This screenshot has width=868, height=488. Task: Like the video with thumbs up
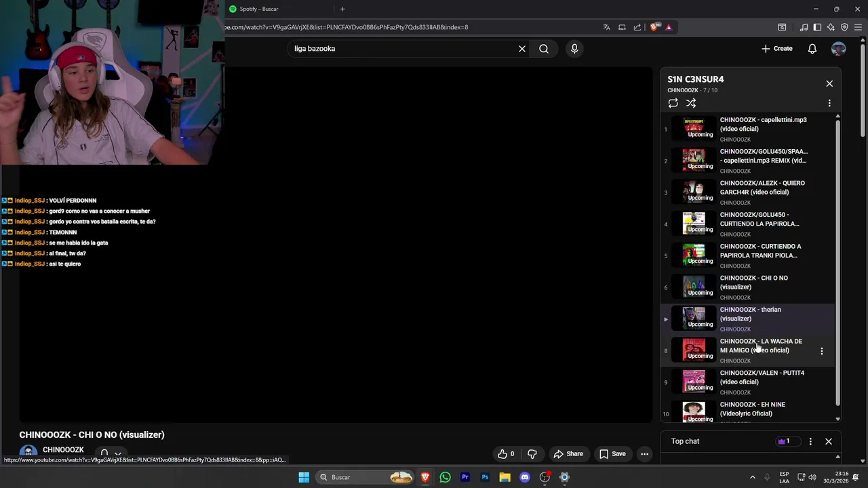(x=507, y=454)
